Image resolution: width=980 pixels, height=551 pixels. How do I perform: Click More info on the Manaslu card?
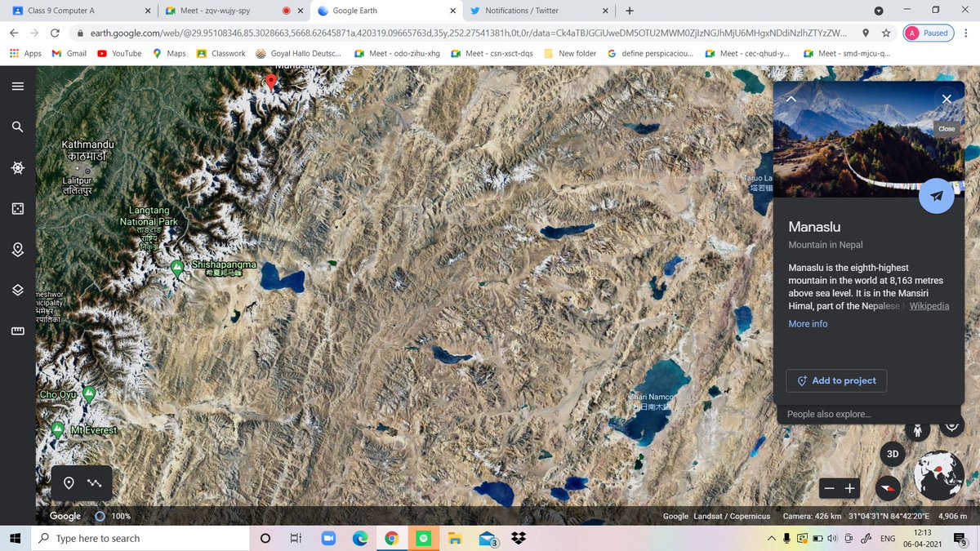pyautogui.click(x=808, y=324)
